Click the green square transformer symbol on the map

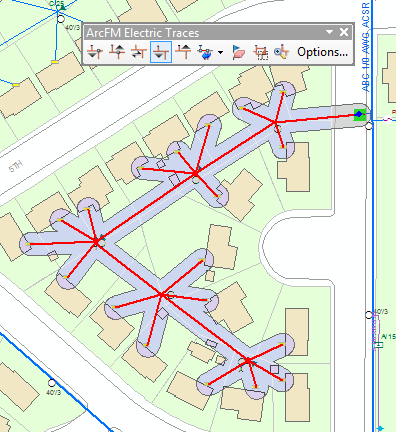click(x=360, y=115)
